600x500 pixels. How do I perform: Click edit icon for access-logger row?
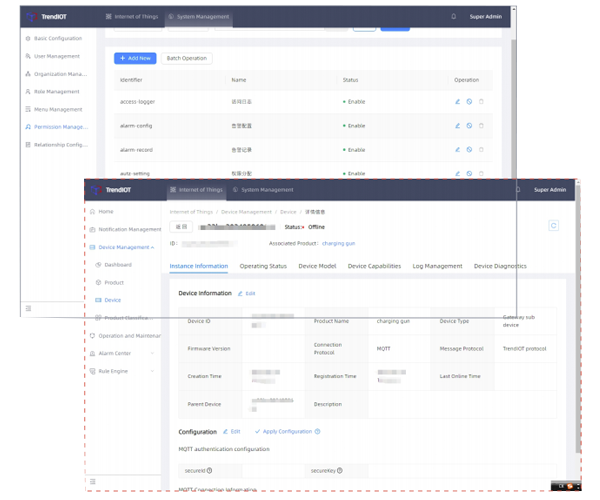coord(458,102)
